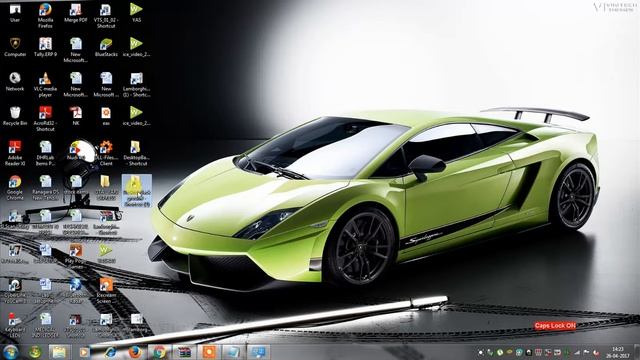
Task: Click the highlighted yellow folder icon
Action: click(136, 190)
